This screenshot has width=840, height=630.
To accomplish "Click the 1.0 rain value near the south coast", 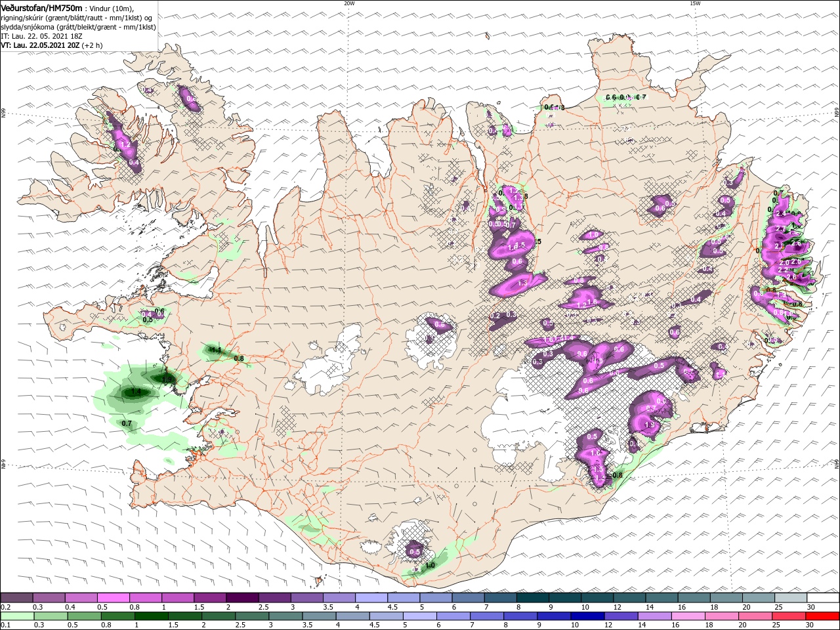I will click(430, 565).
